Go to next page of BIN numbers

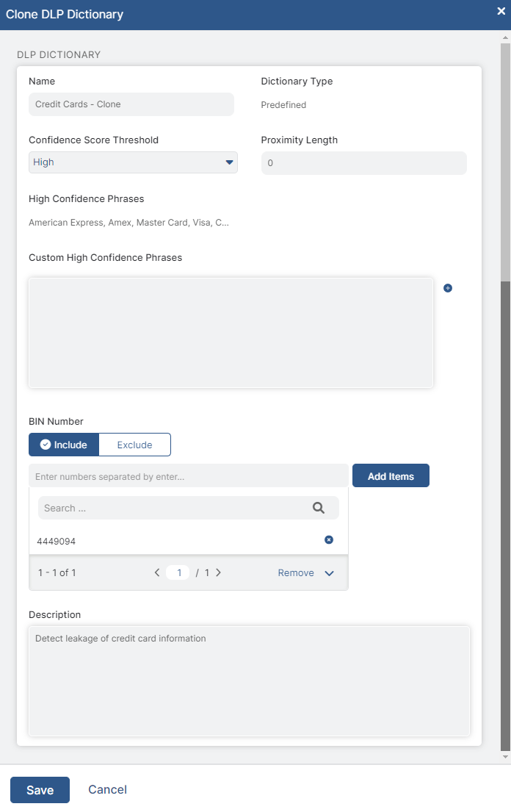coord(218,572)
